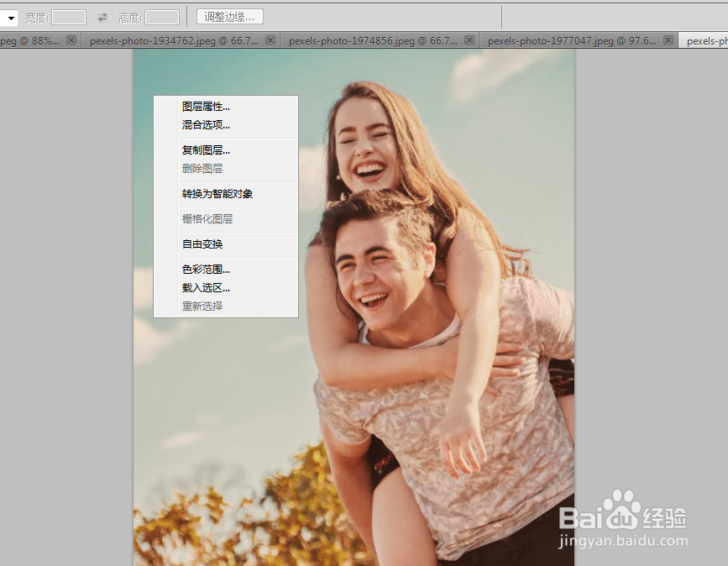Switch to the tab ending peg @ 88%
The height and width of the screenshot is (566, 728).
click(29, 41)
